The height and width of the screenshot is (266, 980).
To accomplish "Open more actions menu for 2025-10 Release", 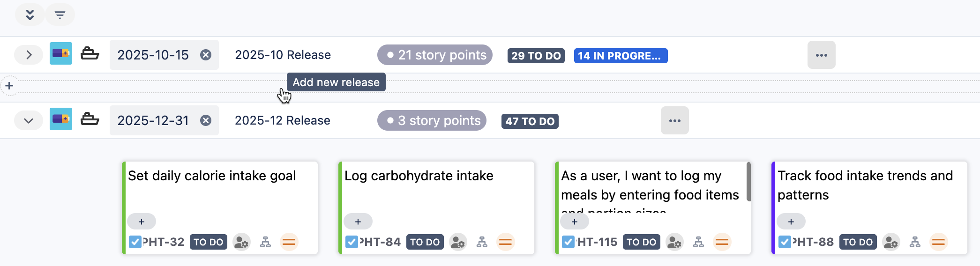I will [x=821, y=55].
